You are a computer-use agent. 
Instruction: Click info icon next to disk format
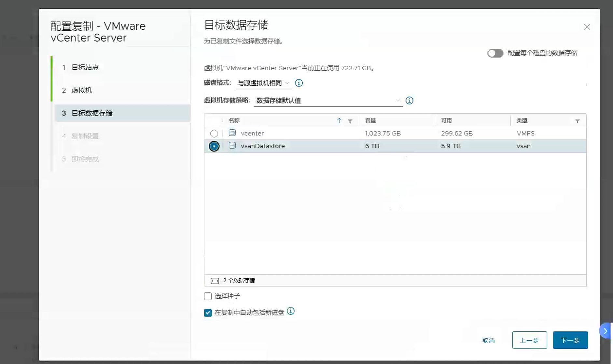[299, 83]
